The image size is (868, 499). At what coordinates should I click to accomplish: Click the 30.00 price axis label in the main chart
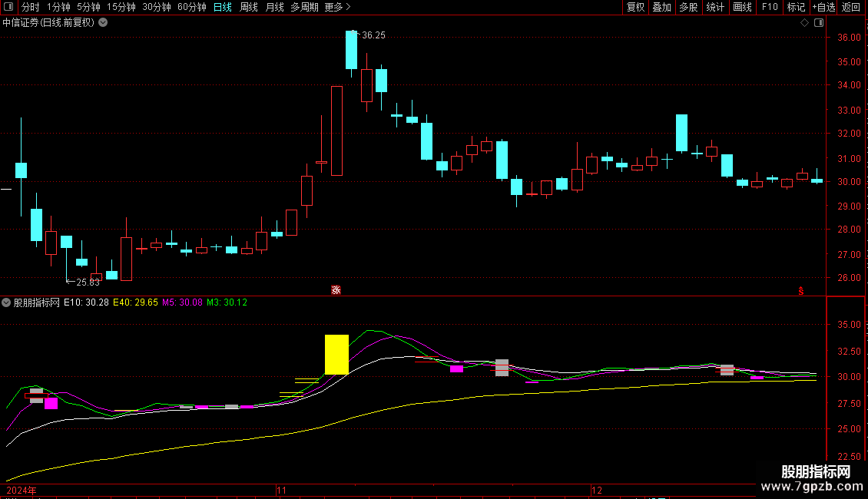click(x=849, y=182)
